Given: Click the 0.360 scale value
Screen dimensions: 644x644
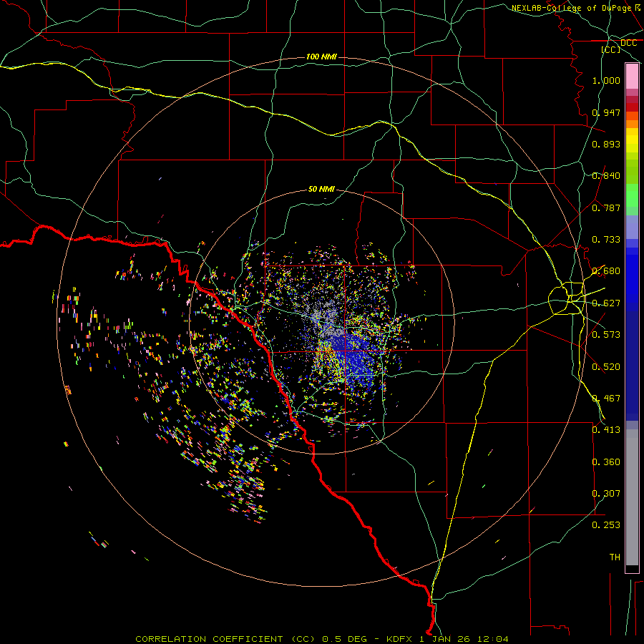Looking at the screenshot, I should (x=606, y=462).
